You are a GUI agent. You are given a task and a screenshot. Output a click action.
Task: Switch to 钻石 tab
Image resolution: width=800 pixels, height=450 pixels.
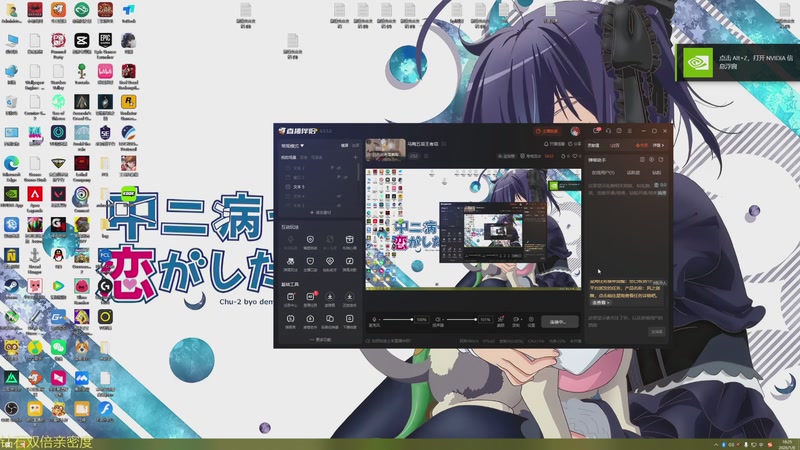point(657,172)
